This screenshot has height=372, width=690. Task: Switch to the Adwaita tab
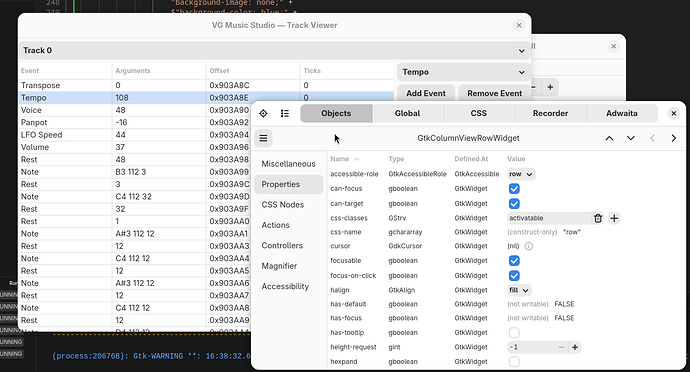[622, 114]
